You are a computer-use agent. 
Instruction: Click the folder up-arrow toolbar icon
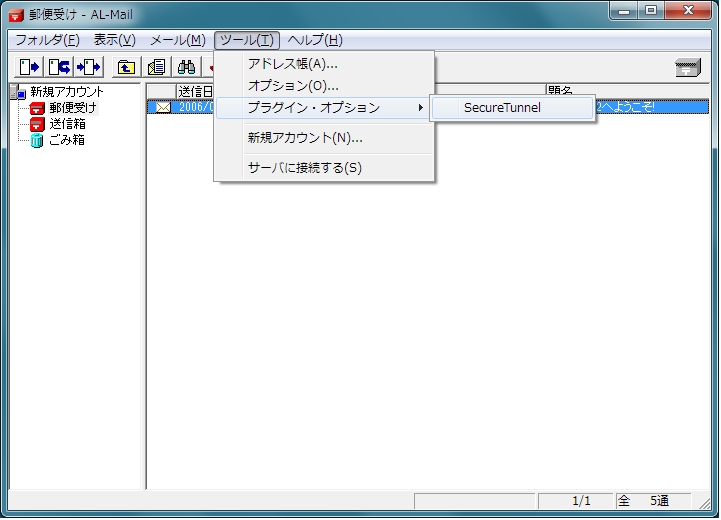coord(126,67)
